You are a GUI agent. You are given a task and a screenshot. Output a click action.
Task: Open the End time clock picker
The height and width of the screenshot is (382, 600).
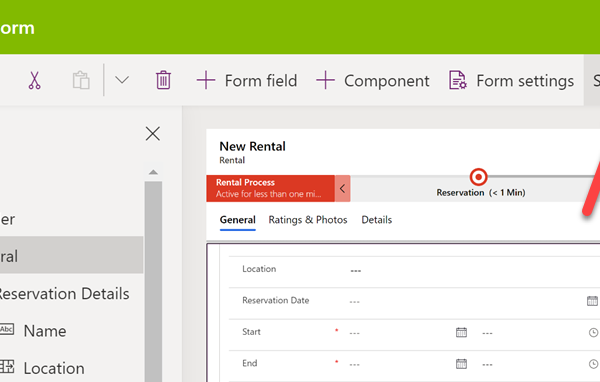coord(593,364)
